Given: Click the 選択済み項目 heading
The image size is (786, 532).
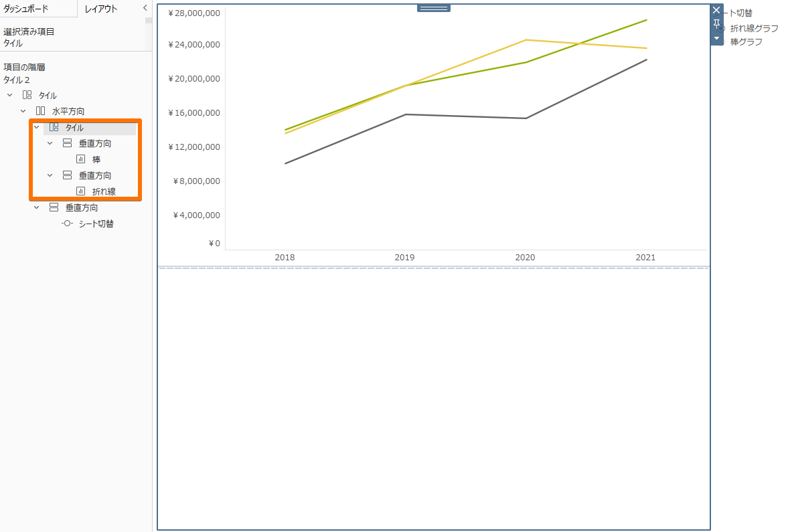Looking at the screenshot, I should tap(29, 31).
